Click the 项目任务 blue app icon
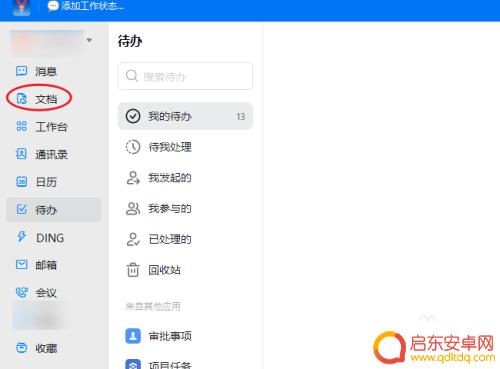The image size is (500, 369). [133, 364]
